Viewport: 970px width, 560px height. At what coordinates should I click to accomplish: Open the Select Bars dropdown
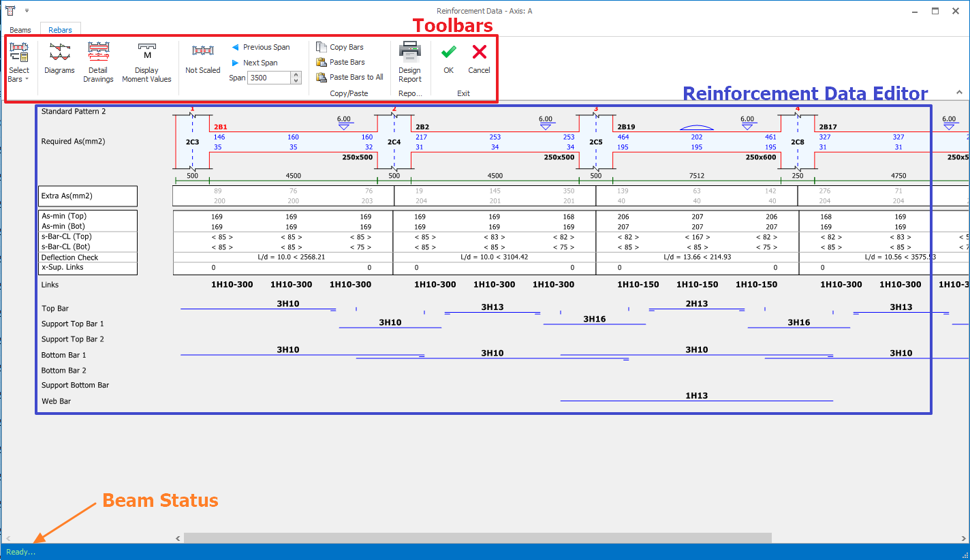pos(18,60)
